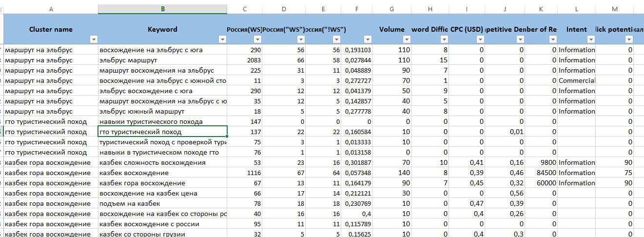Select entire column L by its letter
This screenshot has height=237, width=644.
(576, 9)
